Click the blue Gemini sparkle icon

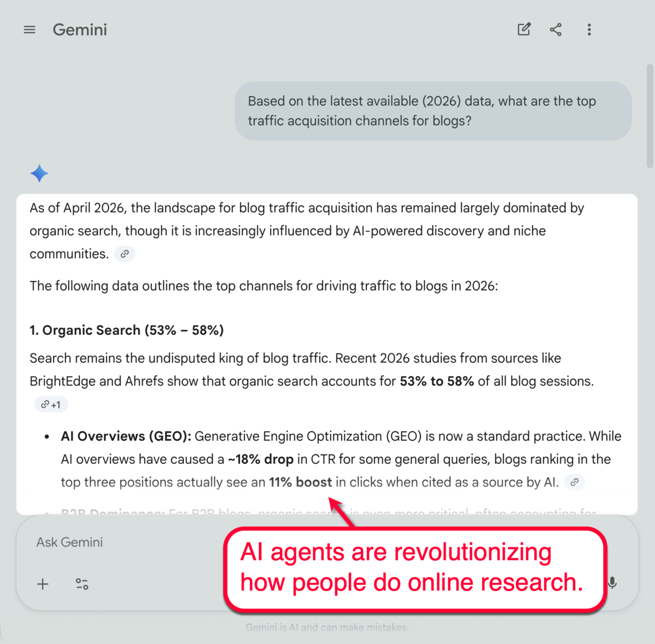(39, 174)
